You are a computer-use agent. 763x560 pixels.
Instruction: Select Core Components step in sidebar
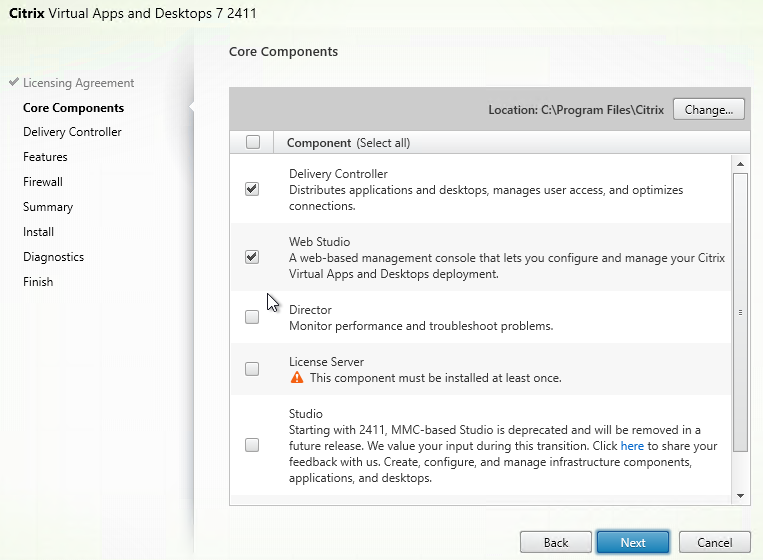pyautogui.click(x=73, y=108)
